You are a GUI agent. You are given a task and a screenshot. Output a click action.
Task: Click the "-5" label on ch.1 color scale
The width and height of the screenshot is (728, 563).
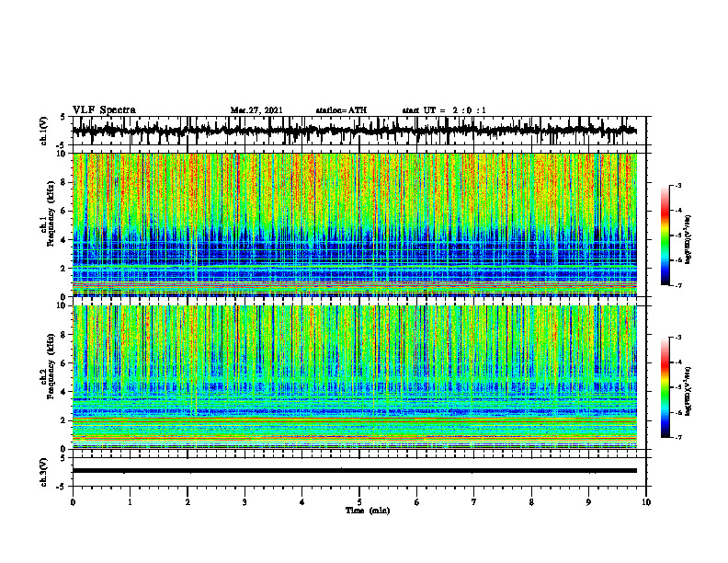click(x=678, y=236)
